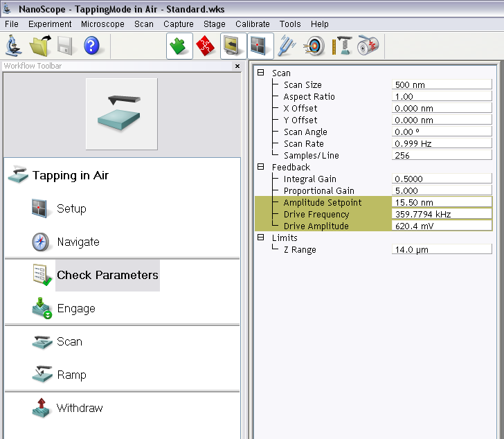Open the Calibrate menu
The image size is (504, 439).
(x=252, y=24)
